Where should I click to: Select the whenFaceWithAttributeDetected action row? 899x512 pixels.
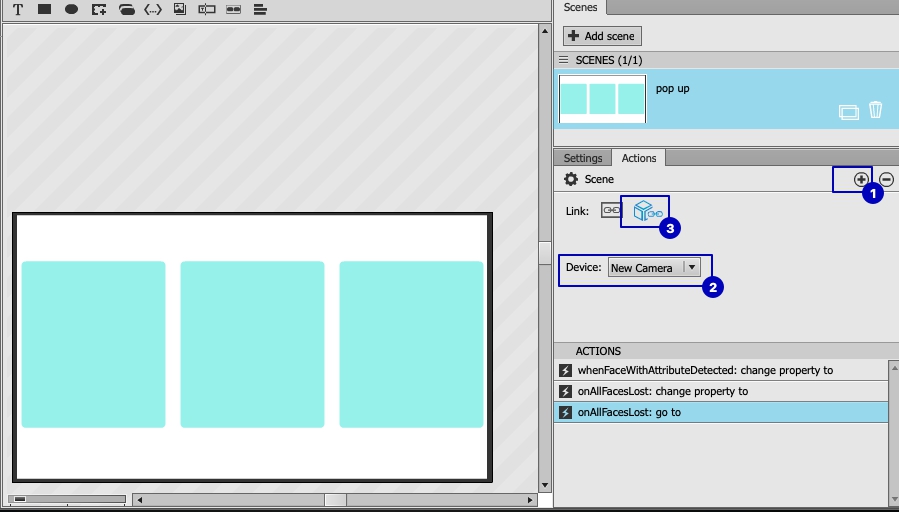click(721, 370)
